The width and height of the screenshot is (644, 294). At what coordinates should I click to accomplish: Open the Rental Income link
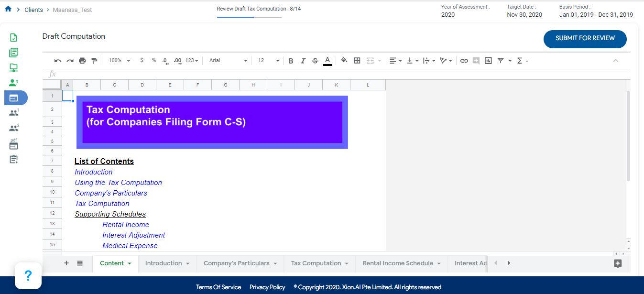click(x=126, y=225)
